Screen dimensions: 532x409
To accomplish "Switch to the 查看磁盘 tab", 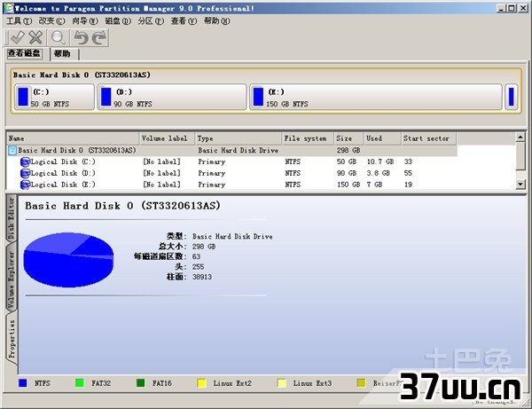I will (x=24, y=53).
